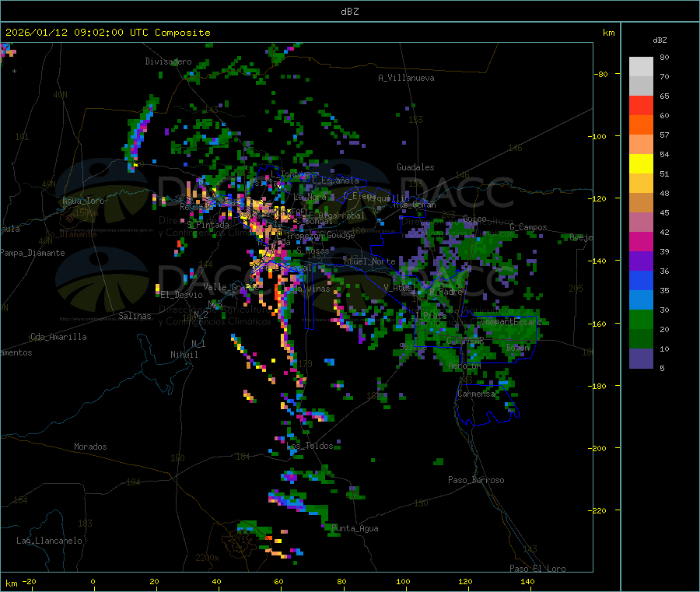This screenshot has width=700, height=592.
Task: Click the 'S_Rosas' map label
Action: 313,251
